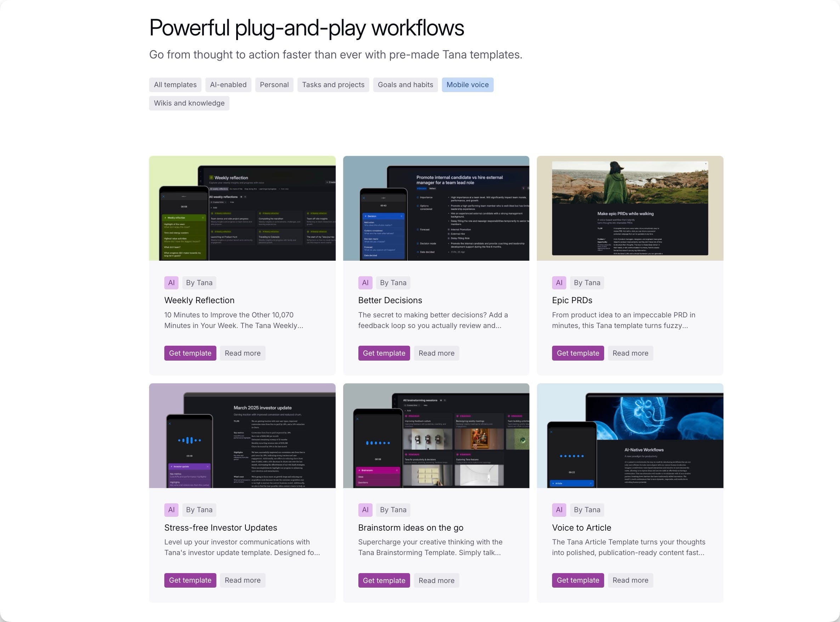Read more about Stress-free Investor Updates
The width and height of the screenshot is (840, 622).
pyautogui.click(x=242, y=580)
